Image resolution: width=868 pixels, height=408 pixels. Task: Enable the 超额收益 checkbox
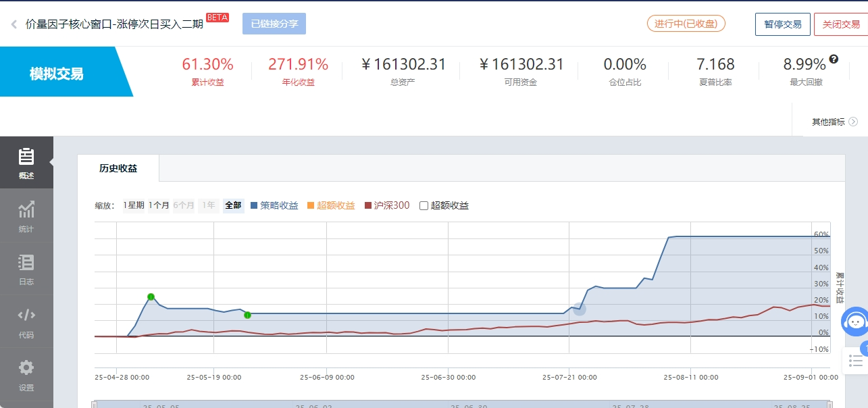point(424,206)
